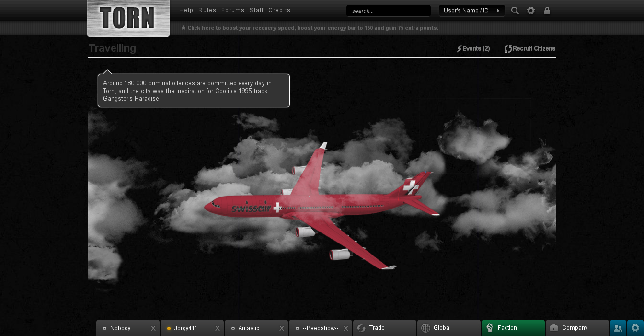Focus the search input field
Viewport: 644px width, 336px height.
coord(389,11)
